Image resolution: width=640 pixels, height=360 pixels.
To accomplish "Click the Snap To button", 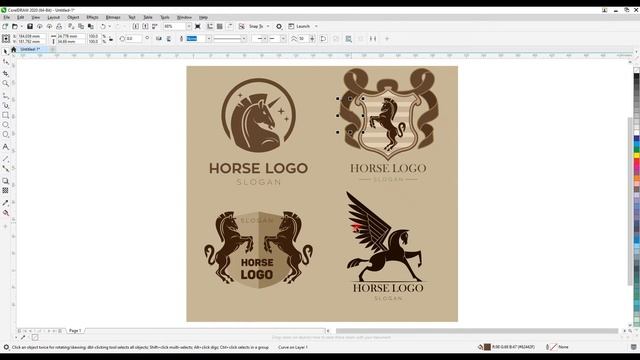I will pos(256,26).
